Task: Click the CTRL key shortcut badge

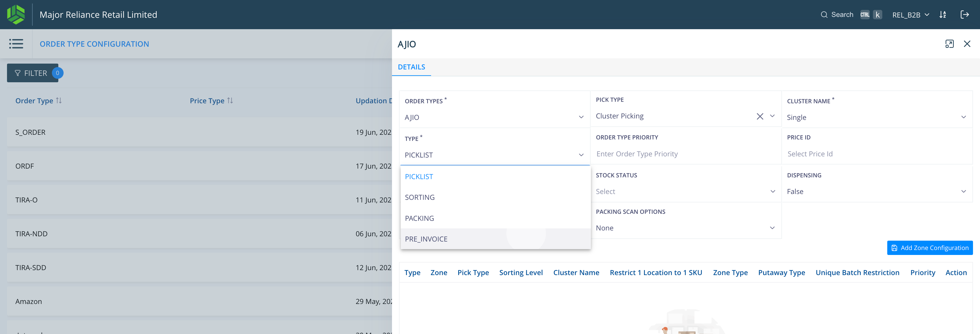Action: click(x=865, y=15)
